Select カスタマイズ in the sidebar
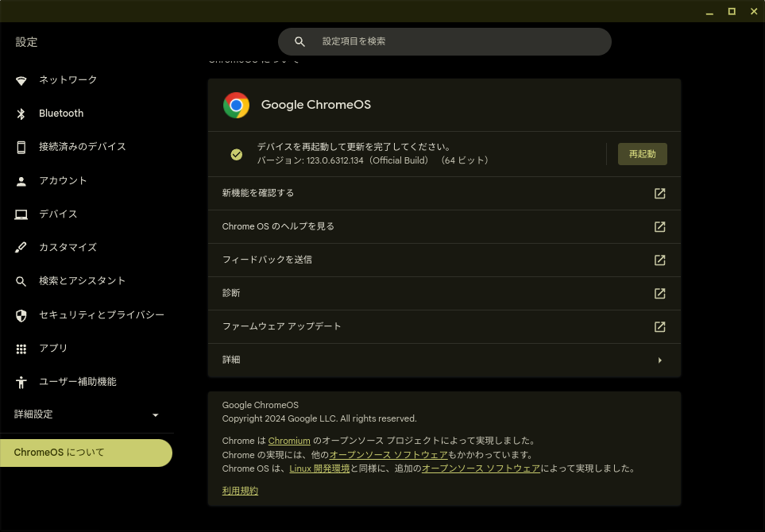The height and width of the screenshot is (532, 765). (68, 247)
